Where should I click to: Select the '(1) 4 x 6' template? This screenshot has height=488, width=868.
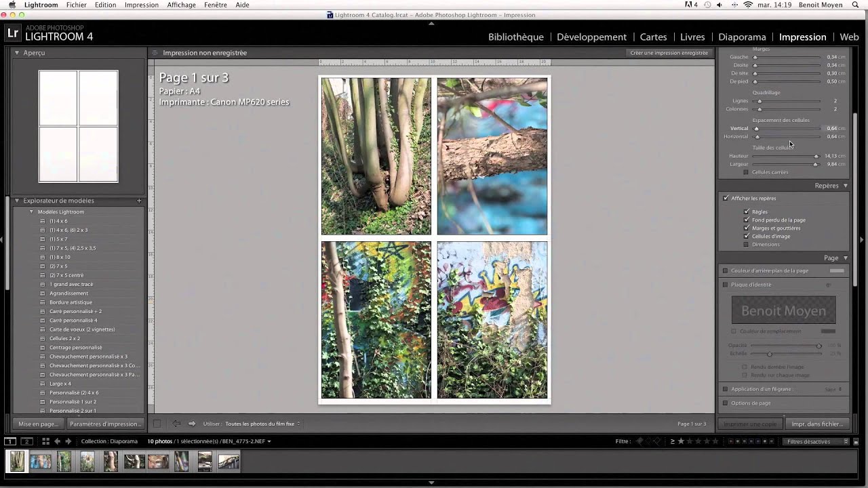coord(58,221)
